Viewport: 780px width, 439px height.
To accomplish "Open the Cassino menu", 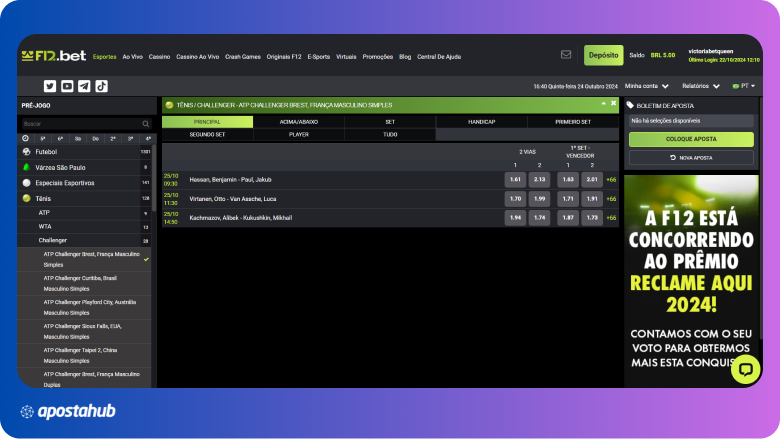I will pos(159,57).
